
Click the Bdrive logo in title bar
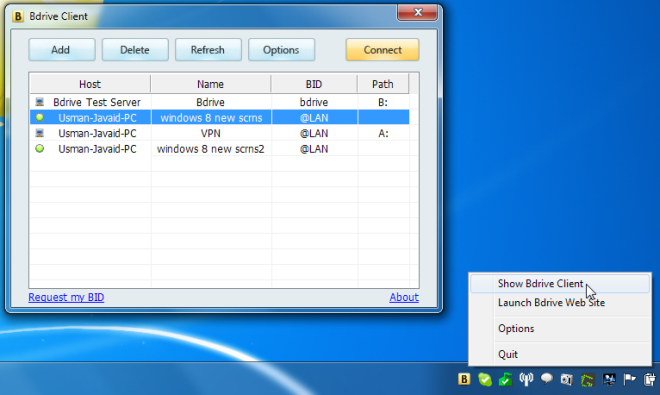[18, 16]
